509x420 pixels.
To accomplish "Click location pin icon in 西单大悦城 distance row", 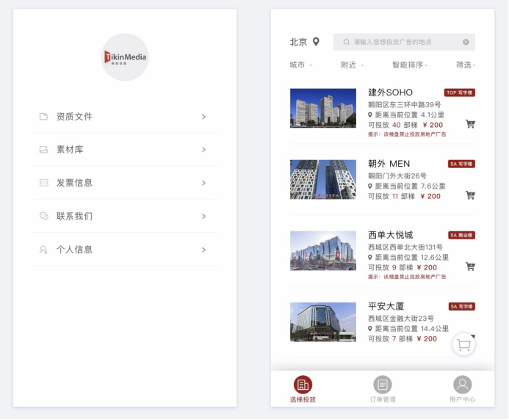I will (369, 258).
